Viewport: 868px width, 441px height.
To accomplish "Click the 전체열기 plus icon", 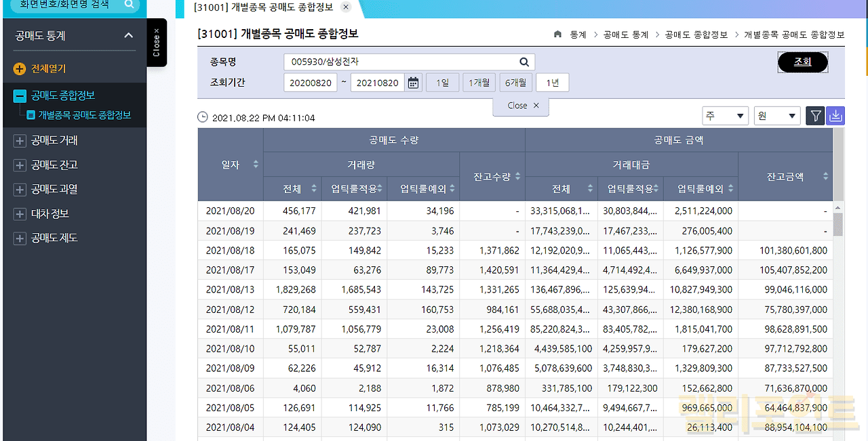I will 19,69.
